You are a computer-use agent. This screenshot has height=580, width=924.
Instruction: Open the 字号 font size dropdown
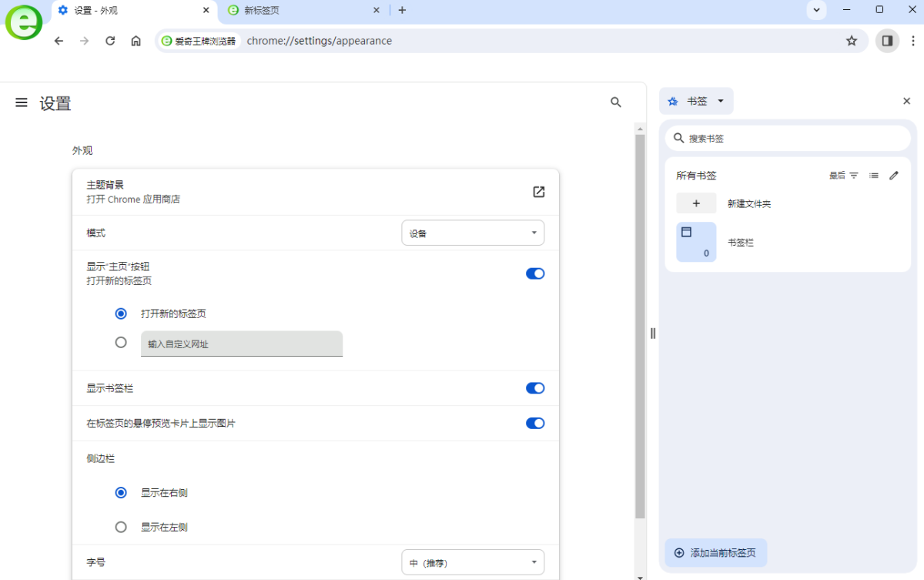click(x=472, y=562)
